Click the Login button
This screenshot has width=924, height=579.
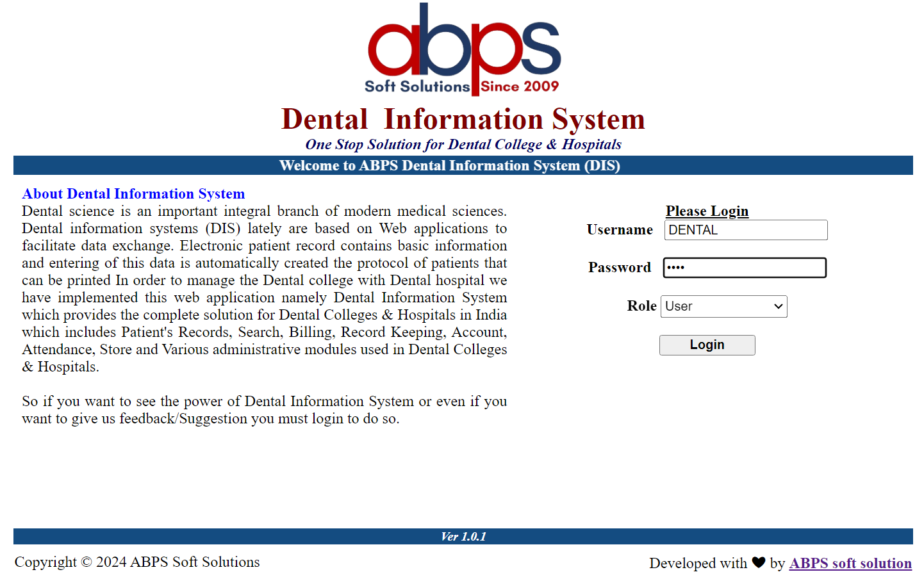point(707,345)
